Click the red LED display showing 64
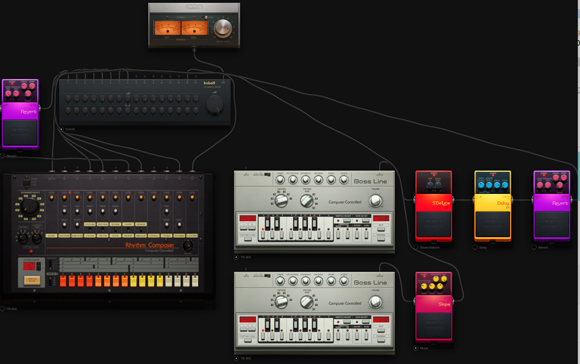Image resolution: width=580 pixels, height=364 pixels. (x=29, y=266)
